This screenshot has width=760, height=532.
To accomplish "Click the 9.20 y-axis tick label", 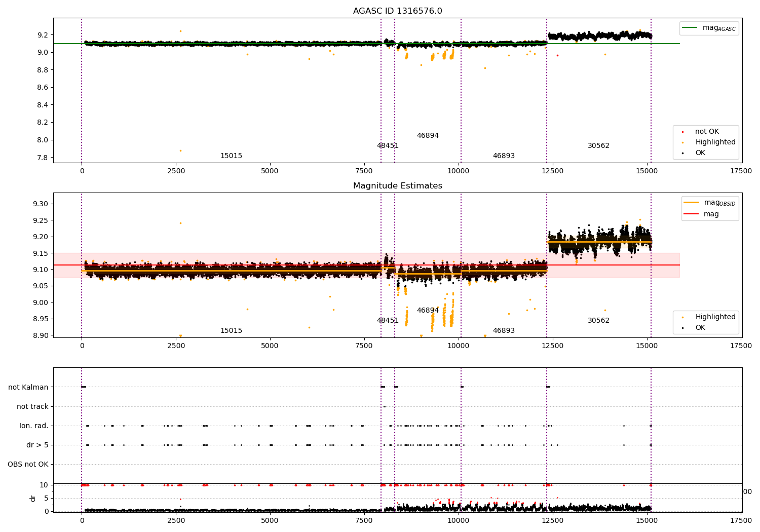I will click(x=41, y=237).
